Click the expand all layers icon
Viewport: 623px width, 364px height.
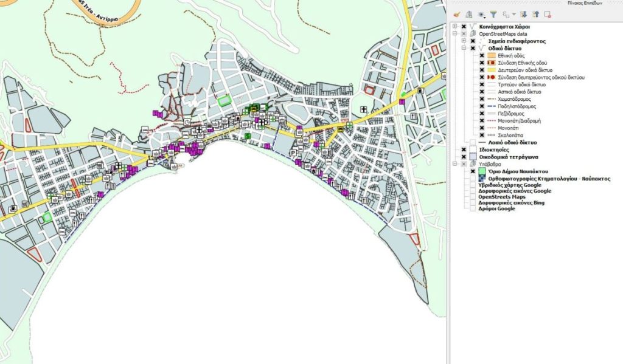[x=523, y=14]
